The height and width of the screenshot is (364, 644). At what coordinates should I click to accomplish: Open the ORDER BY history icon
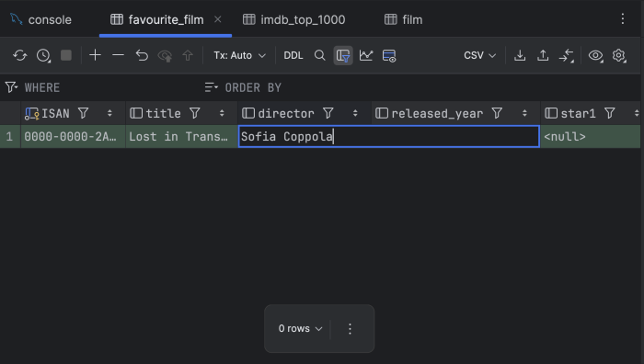coord(211,87)
